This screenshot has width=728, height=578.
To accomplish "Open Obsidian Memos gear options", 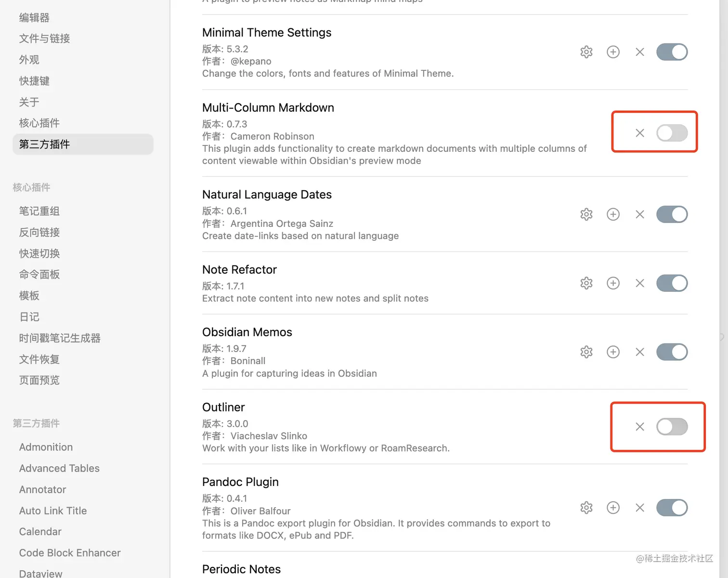I will click(586, 352).
